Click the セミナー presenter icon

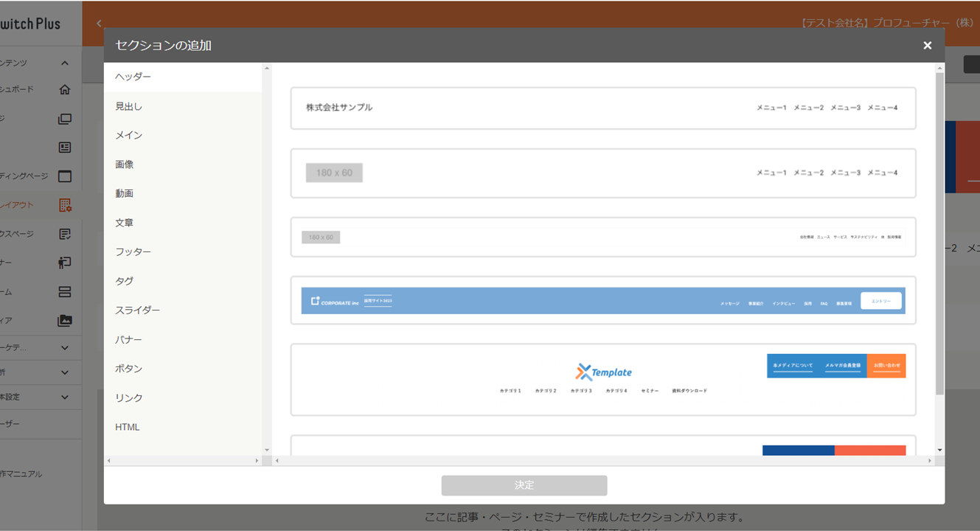64,263
